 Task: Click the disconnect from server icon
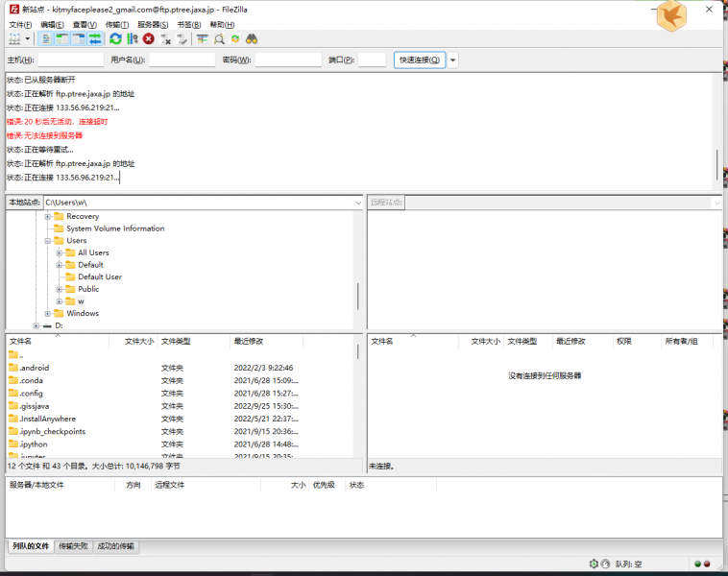point(166,39)
